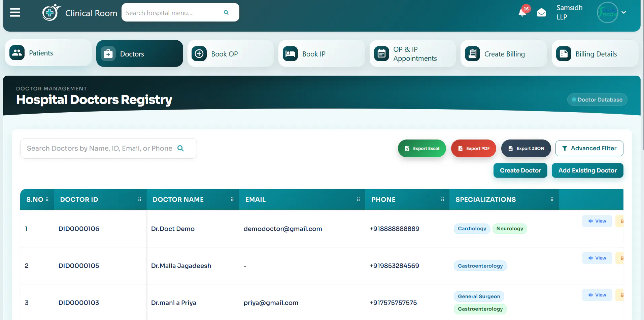This screenshot has height=320, width=644.
Task: Click the S.NO column drag handle
Action: pos(47,199)
